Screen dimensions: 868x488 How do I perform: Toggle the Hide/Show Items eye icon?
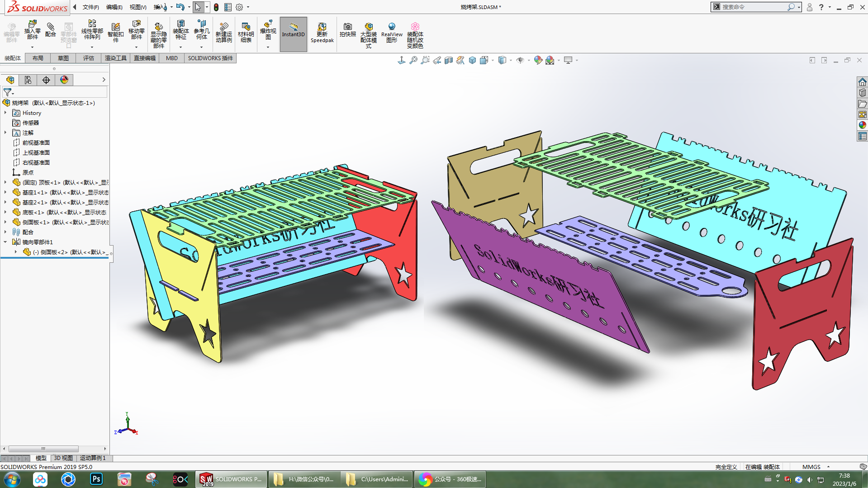520,60
